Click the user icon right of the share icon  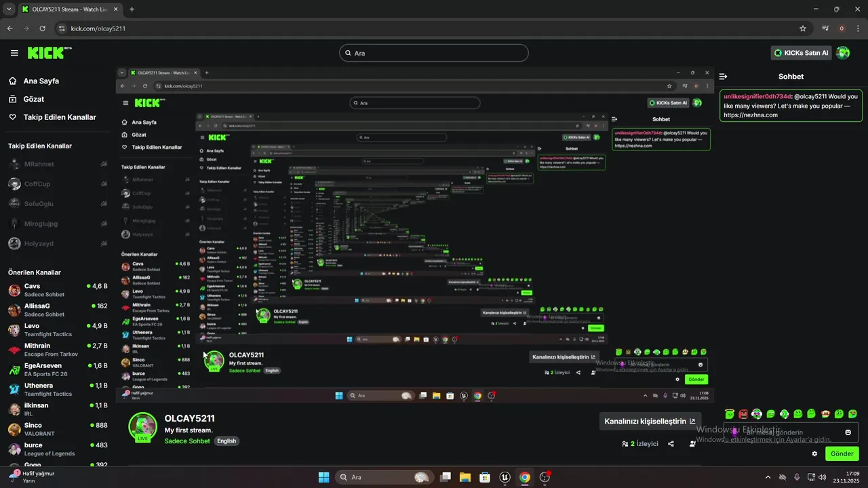pyautogui.click(x=692, y=444)
